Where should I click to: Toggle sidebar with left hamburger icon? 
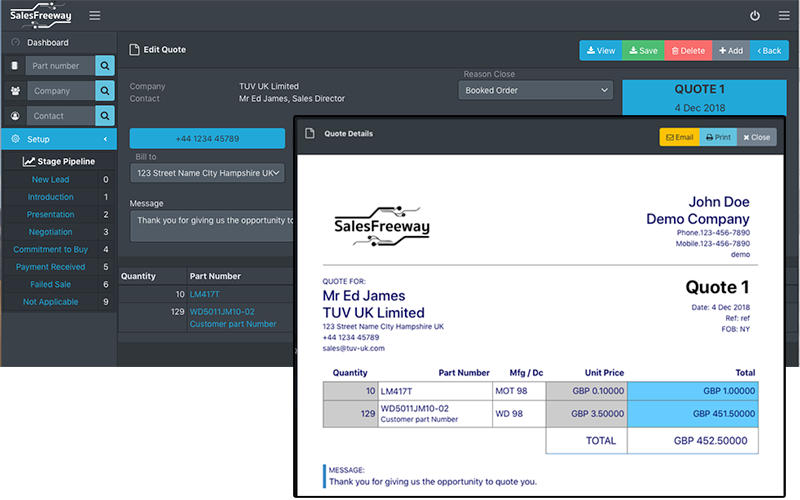pyautogui.click(x=95, y=15)
